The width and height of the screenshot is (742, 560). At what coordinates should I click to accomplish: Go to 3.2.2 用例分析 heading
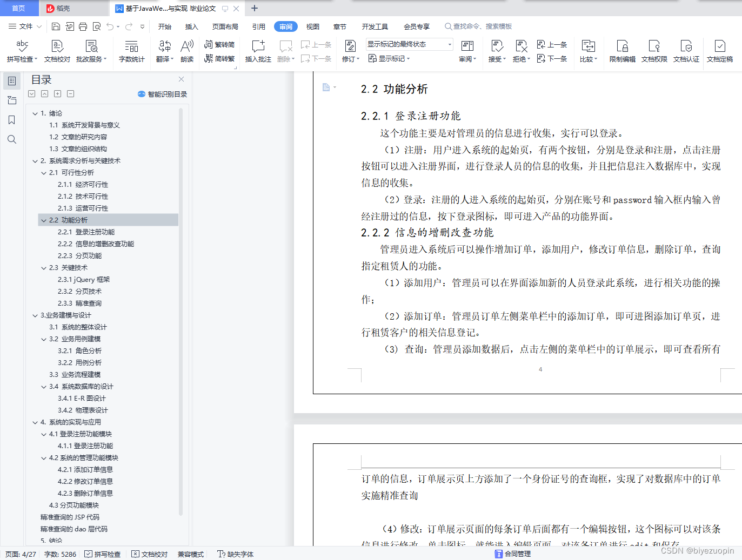(79, 363)
